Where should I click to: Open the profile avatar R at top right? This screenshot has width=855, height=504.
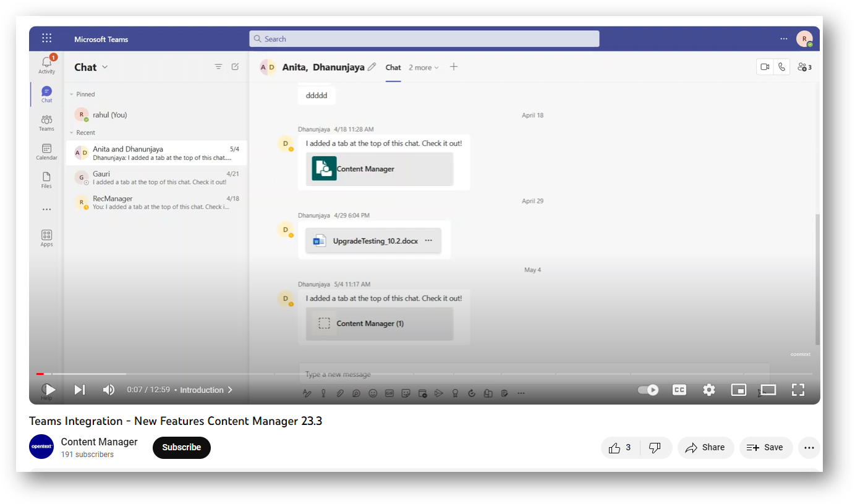pyautogui.click(x=804, y=39)
